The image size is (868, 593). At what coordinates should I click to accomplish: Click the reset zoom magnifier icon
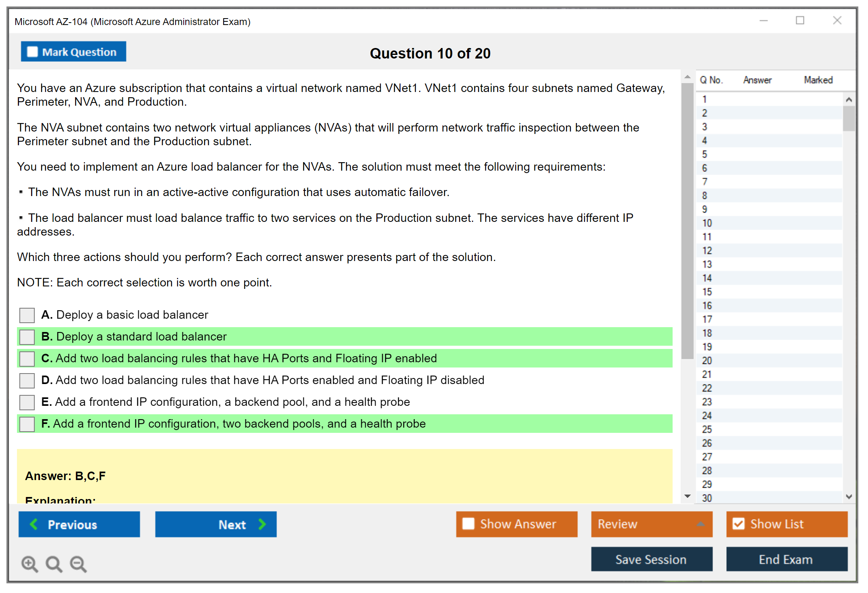coord(54,564)
